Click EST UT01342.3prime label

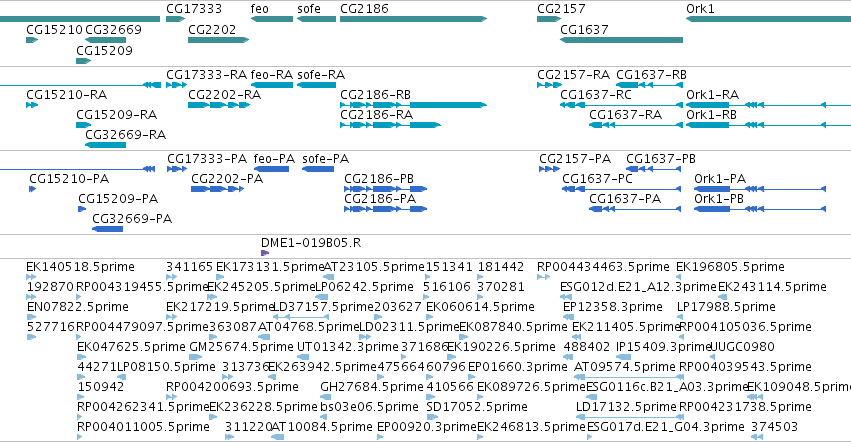tap(348, 346)
